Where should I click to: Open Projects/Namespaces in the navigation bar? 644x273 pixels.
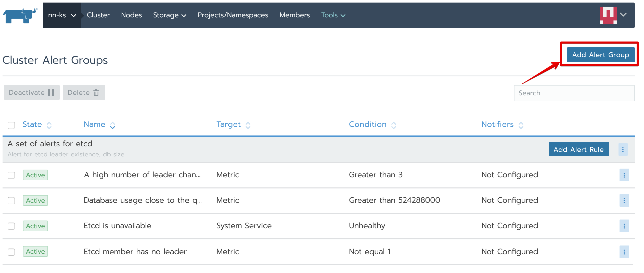coord(233,15)
